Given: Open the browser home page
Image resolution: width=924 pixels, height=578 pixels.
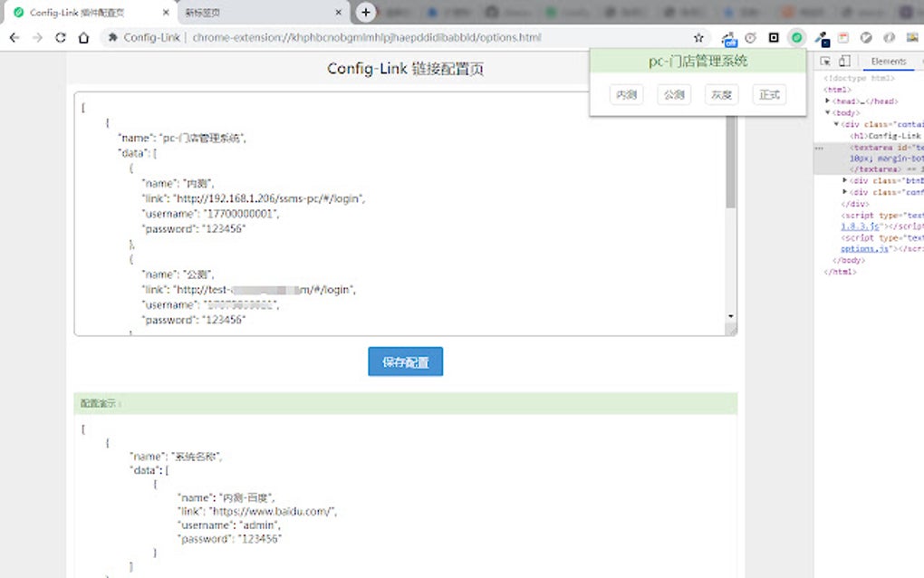Looking at the screenshot, I should click(83, 38).
